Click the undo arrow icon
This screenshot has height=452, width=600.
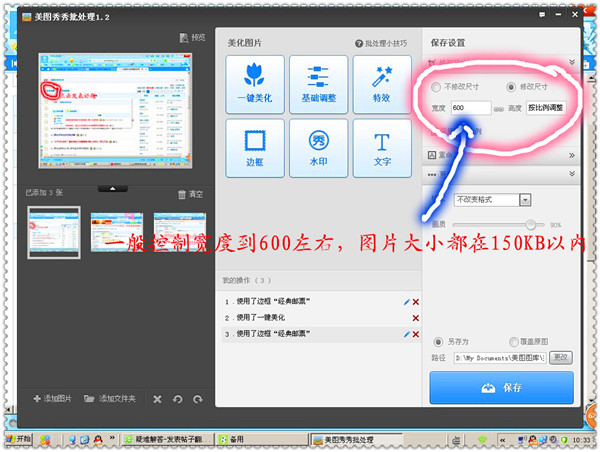178,399
